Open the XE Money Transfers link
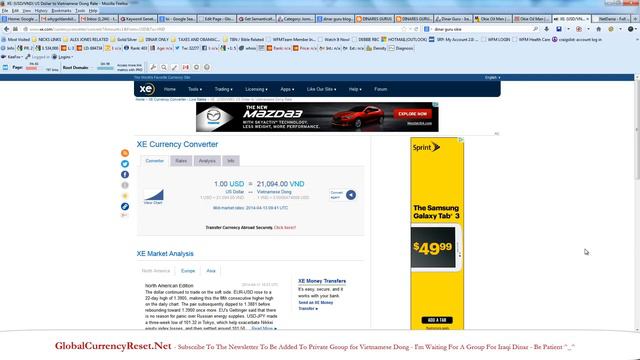This screenshot has width=640, height=360. point(322,281)
